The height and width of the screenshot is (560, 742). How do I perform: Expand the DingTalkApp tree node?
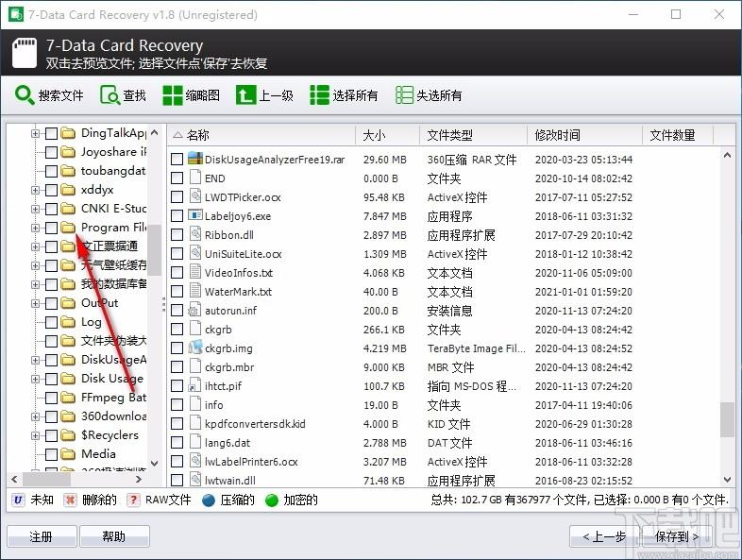click(35, 133)
